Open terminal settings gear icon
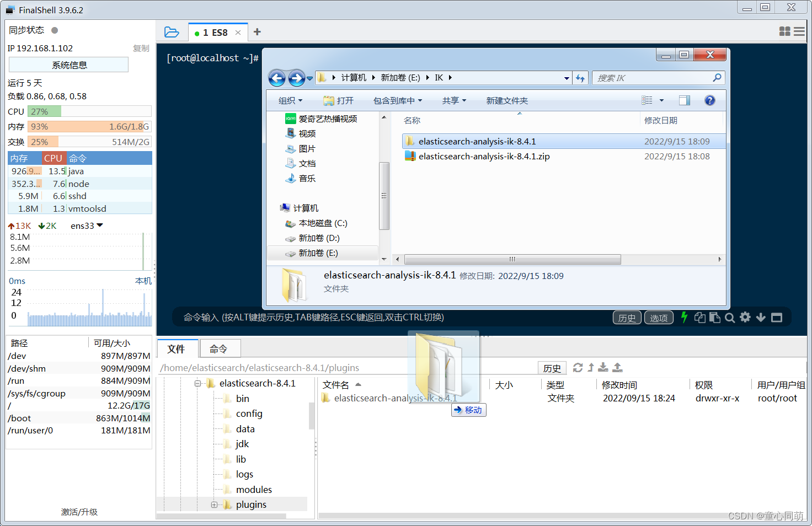 pyautogui.click(x=745, y=317)
